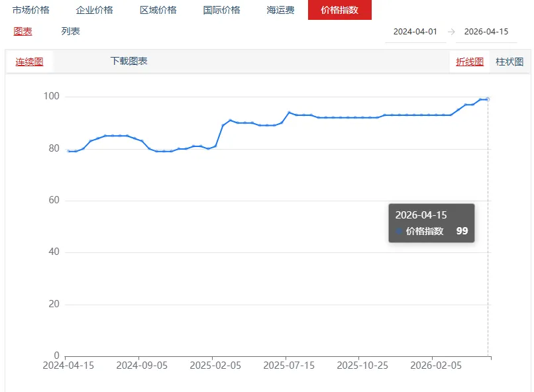Click the x-axis label 2025-10-25
Viewport: 534px width, 392px height.
[x=362, y=366]
